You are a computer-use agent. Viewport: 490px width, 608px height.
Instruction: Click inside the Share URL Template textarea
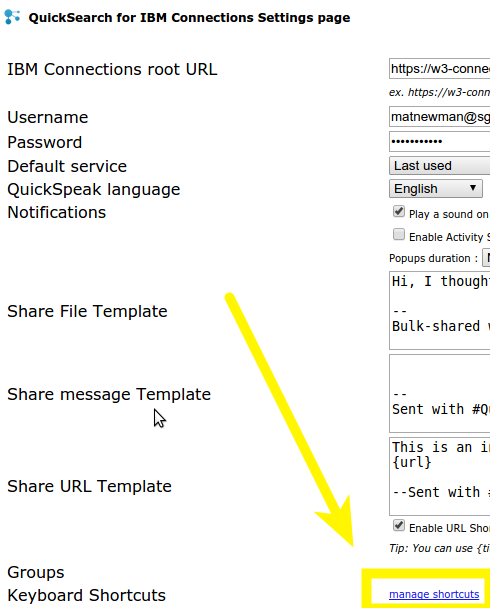[x=440, y=476]
